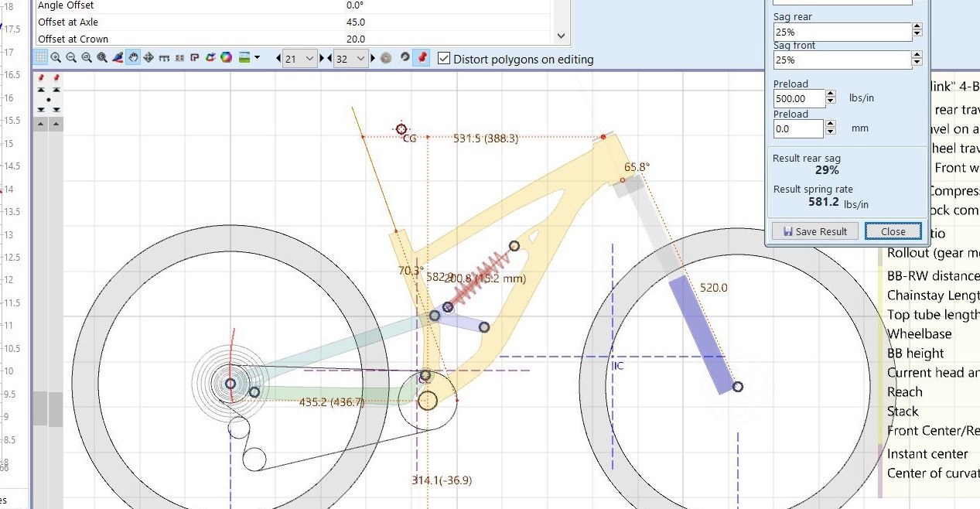980x509 pixels.
Task: Click the grey chainring disc icon
Action: (386, 58)
